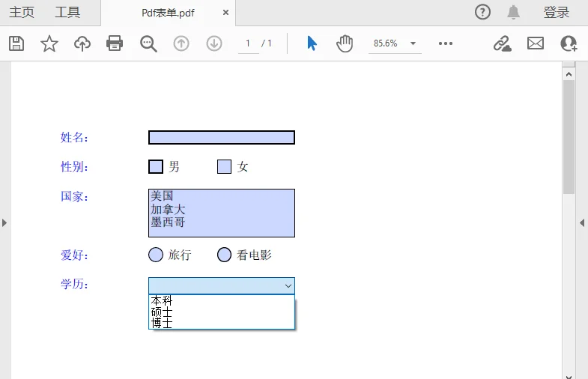Click the 85.6% zoom value field
Image resolution: width=588 pixels, height=379 pixels.
(386, 43)
